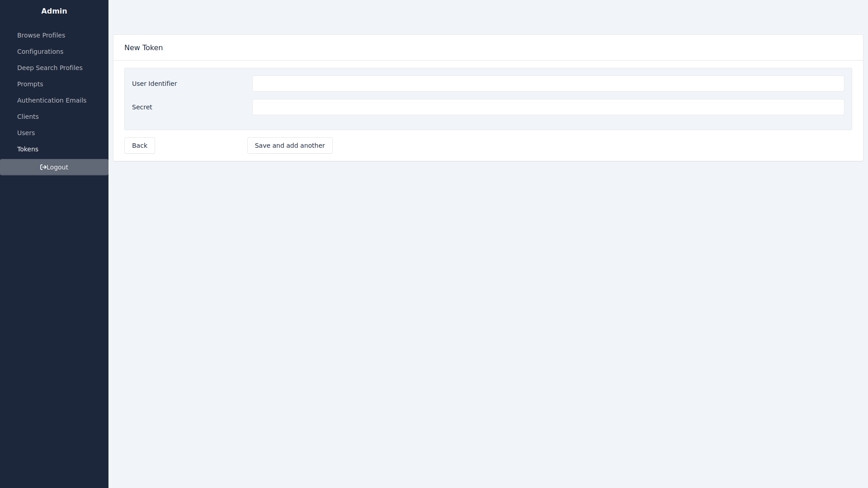Navigate to Prompts

(x=30, y=84)
